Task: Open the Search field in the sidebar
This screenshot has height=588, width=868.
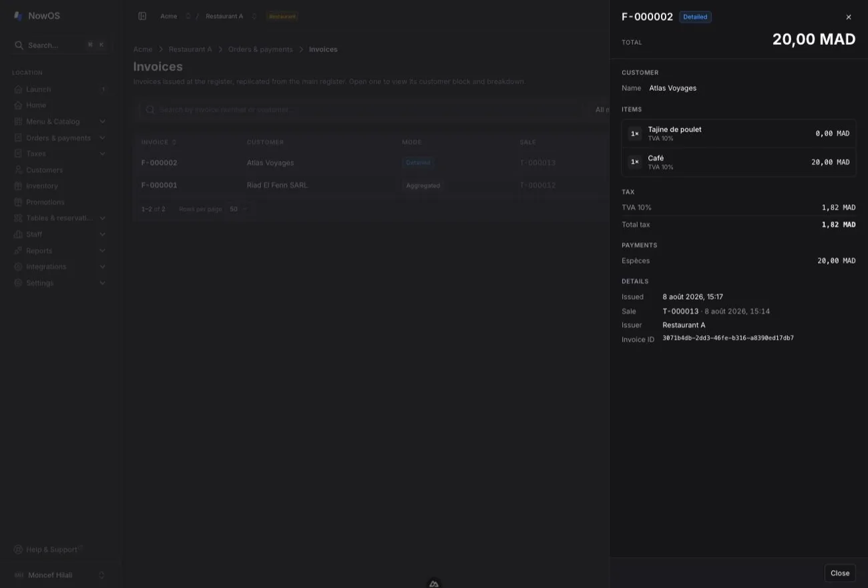Action: pos(59,45)
